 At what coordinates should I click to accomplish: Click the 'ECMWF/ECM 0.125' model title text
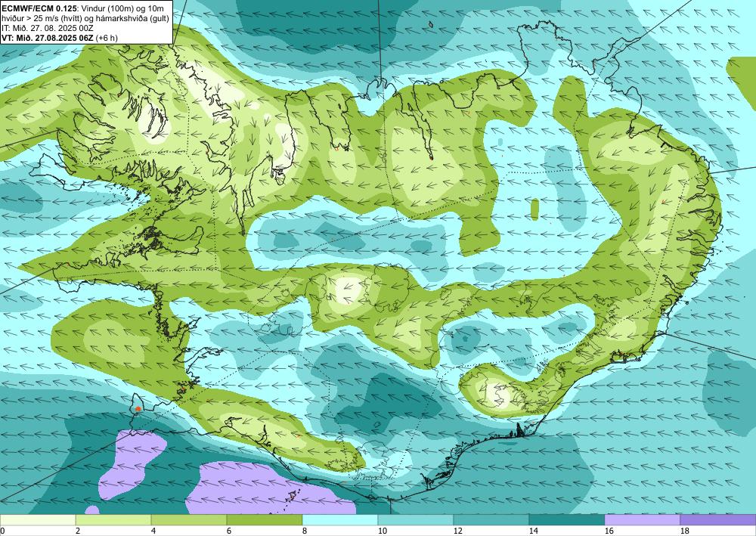tap(40, 8)
